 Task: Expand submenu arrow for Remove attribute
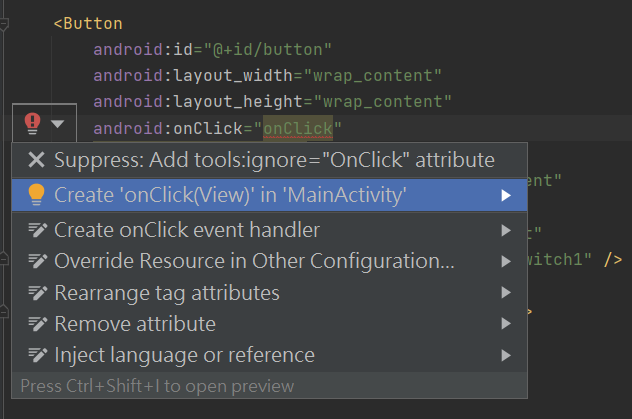pyautogui.click(x=506, y=324)
